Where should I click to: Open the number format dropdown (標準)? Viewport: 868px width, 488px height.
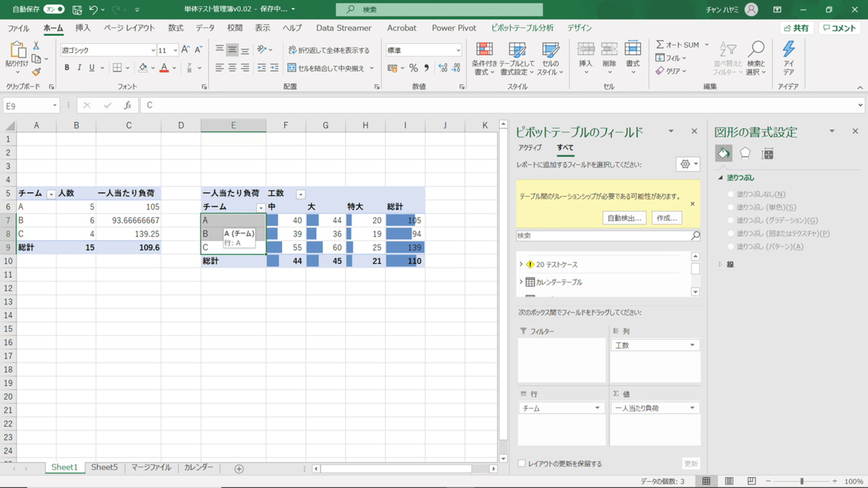click(458, 50)
